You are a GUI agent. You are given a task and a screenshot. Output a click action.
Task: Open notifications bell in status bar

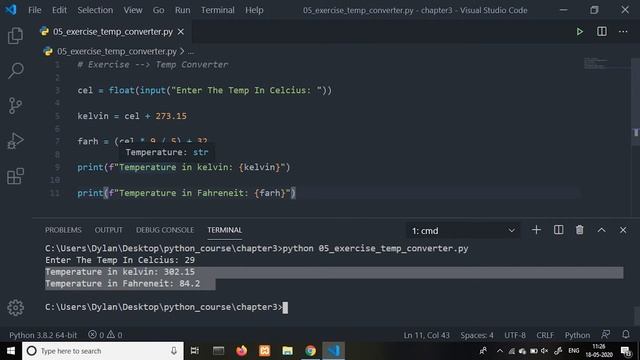[626, 335]
